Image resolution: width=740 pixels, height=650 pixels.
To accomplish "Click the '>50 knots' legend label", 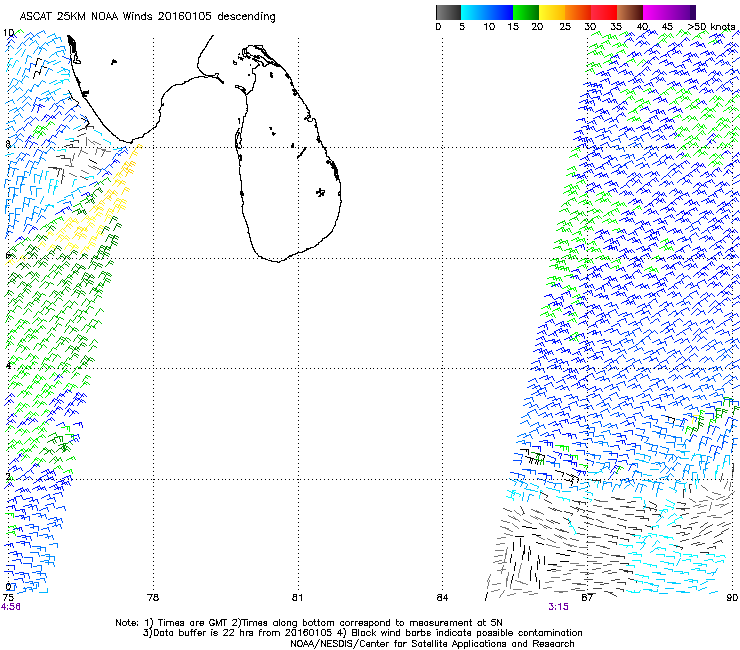I will click(x=712, y=26).
